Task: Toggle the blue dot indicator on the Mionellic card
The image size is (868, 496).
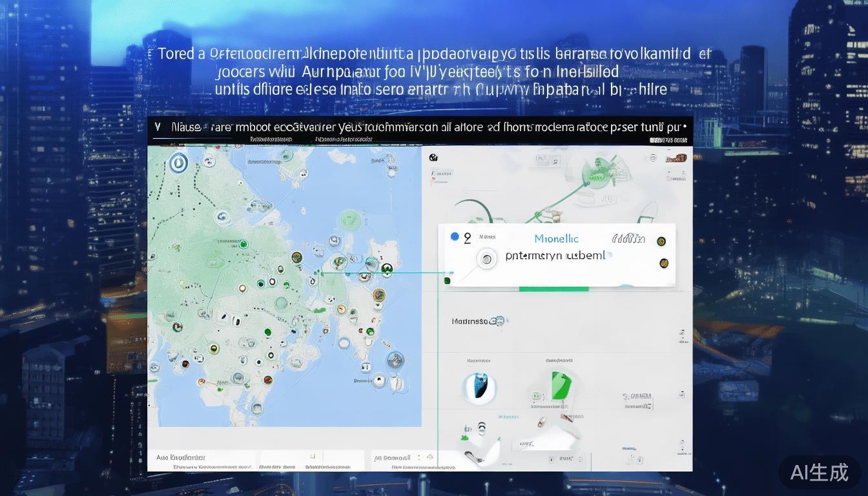Action: click(x=455, y=236)
